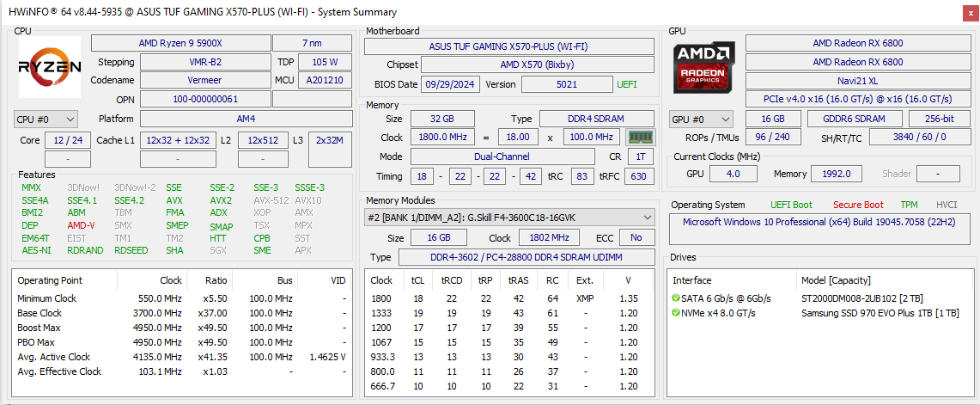This screenshot has width=980, height=405.
Task: Click the 1800.0 MHz memory clock field
Action: tap(441, 137)
